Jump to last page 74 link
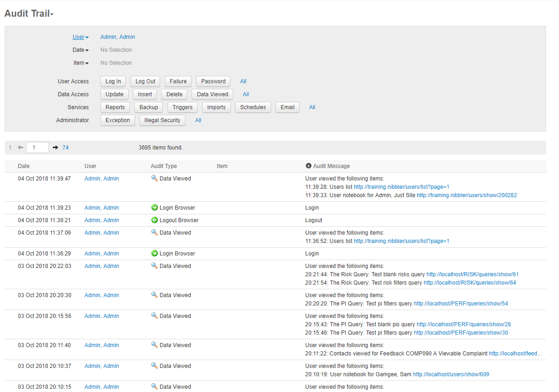 (x=66, y=148)
